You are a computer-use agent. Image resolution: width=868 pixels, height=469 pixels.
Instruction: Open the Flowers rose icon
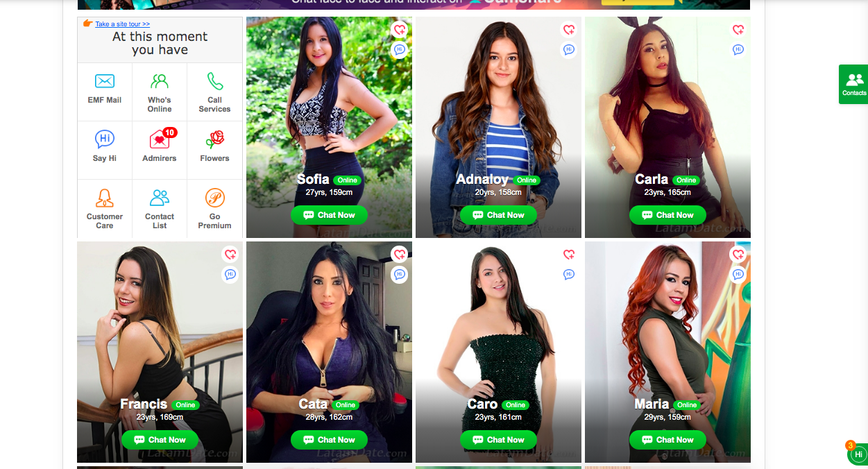coord(215,139)
